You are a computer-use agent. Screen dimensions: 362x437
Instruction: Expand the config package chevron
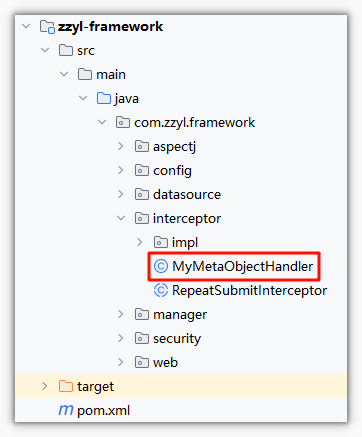(x=121, y=170)
